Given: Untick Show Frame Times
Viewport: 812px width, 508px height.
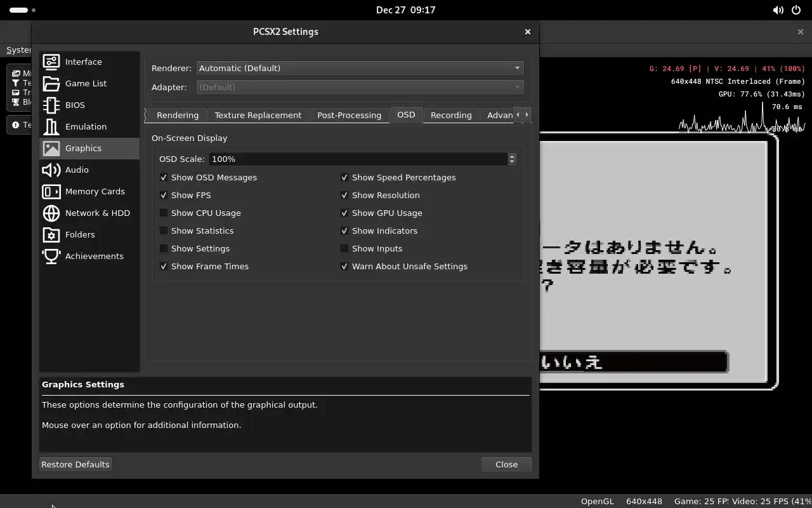Looking at the screenshot, I should tap(164, 266).
